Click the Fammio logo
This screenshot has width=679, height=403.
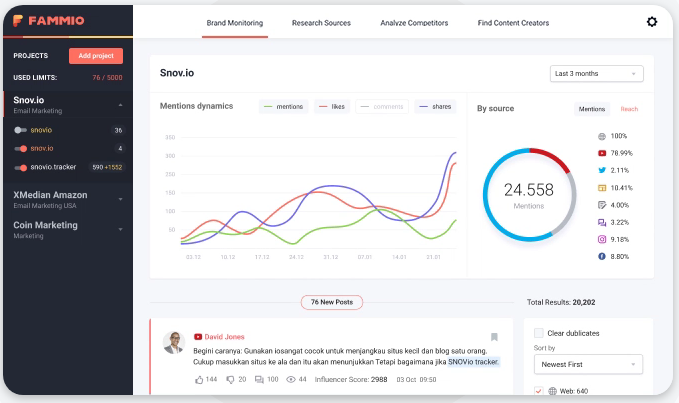coord(48,20)
